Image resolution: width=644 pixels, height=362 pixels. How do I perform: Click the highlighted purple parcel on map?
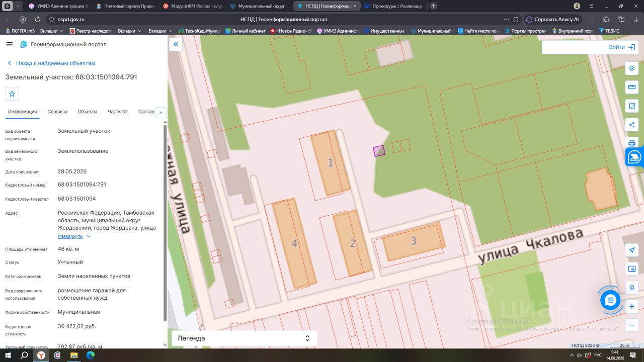[379, 151]
